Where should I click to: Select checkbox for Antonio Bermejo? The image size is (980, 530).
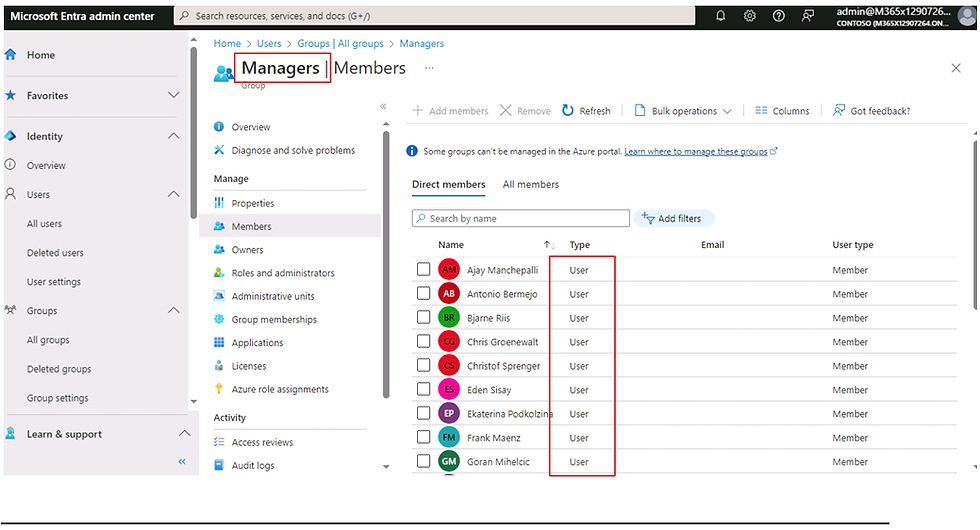tap(423, 293)
